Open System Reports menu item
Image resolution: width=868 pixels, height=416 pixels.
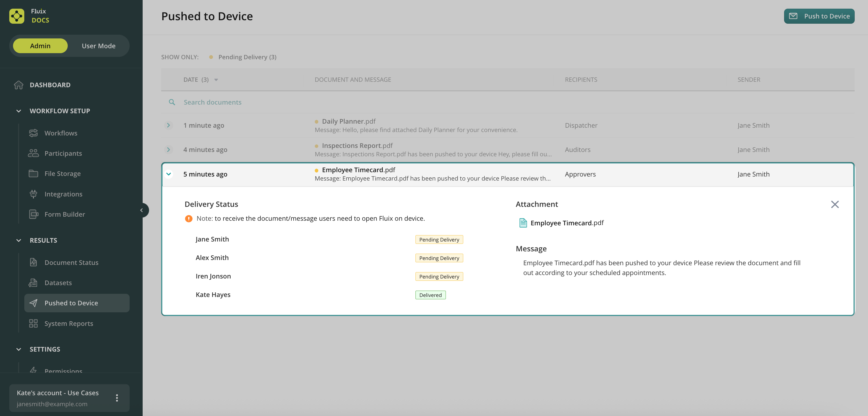tap(68, 324)
